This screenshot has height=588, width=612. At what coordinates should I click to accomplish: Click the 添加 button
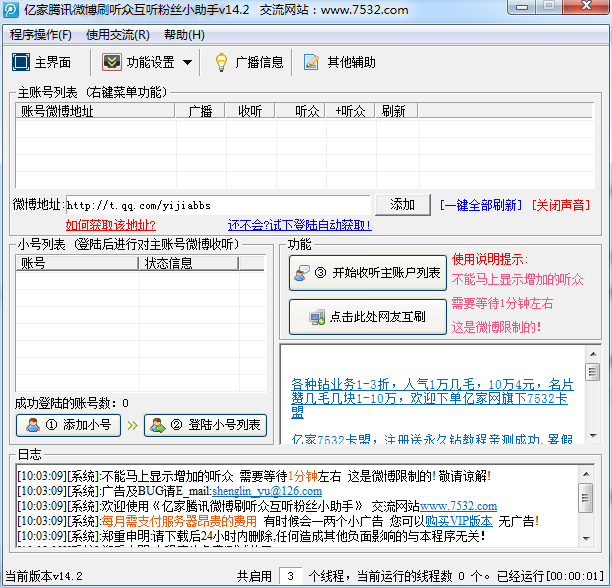click(403, 205)
